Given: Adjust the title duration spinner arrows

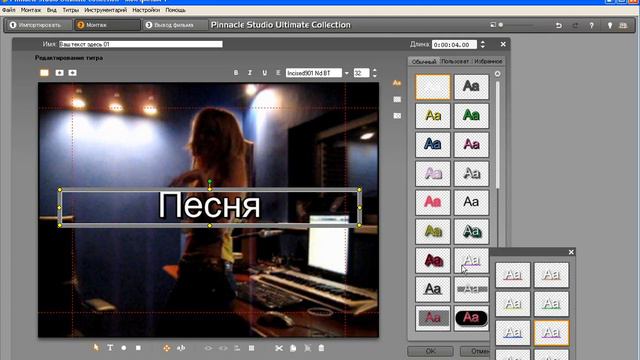Looking at the screenshot, I should 482,44.
